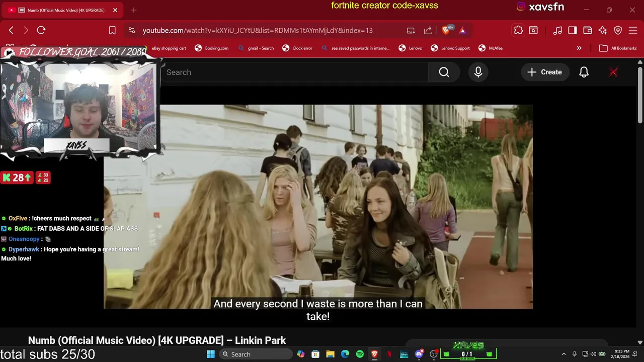
Task: Open the Brave VPN shield icon
Action: pos(618,30)
